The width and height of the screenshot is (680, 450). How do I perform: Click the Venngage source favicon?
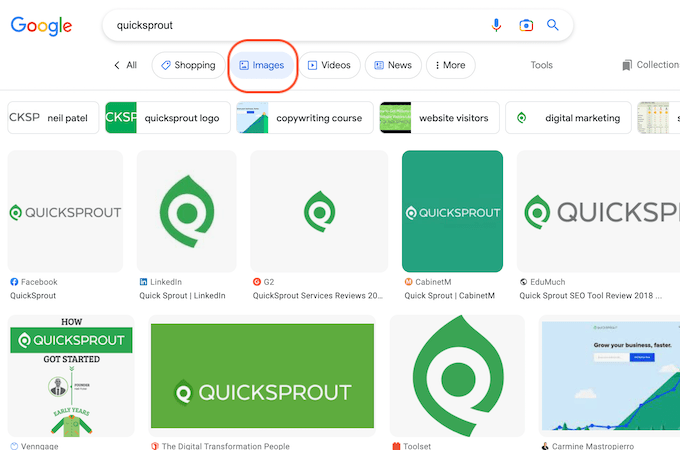pyautogui.click(x=14, y=446)
